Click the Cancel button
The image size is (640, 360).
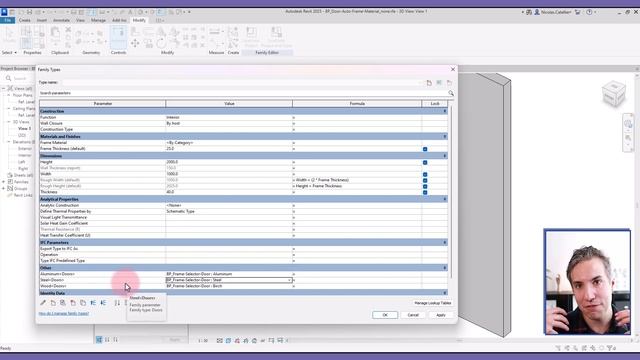tap(413, 315)
